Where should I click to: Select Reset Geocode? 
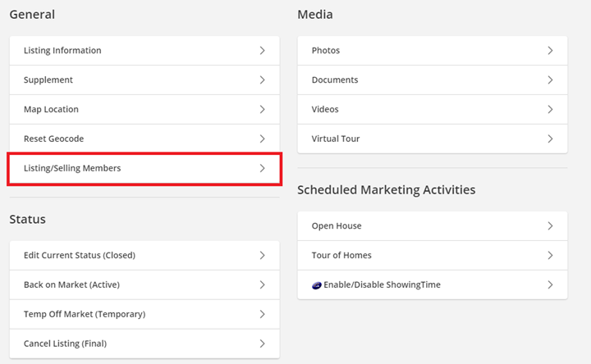(x=144, y=139)
